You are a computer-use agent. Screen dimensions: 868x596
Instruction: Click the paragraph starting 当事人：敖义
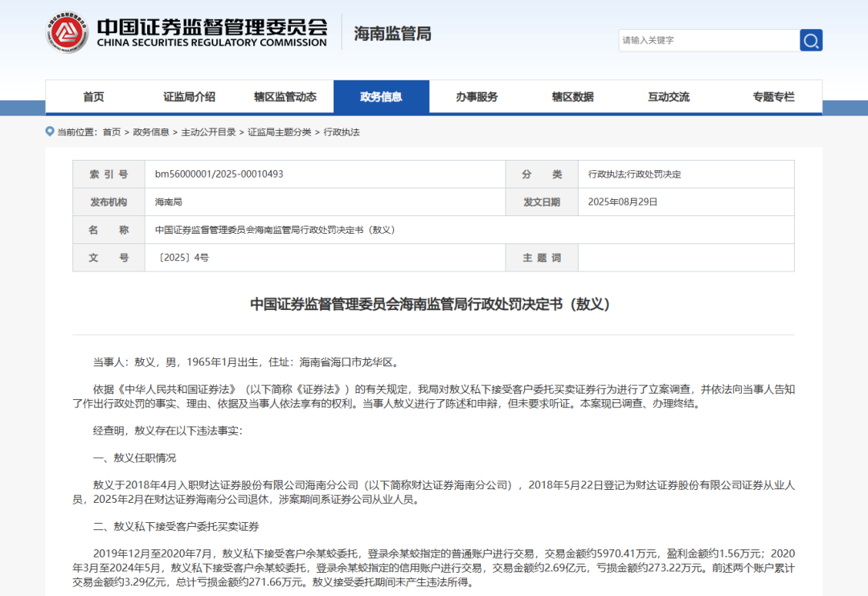click(247, 362)
